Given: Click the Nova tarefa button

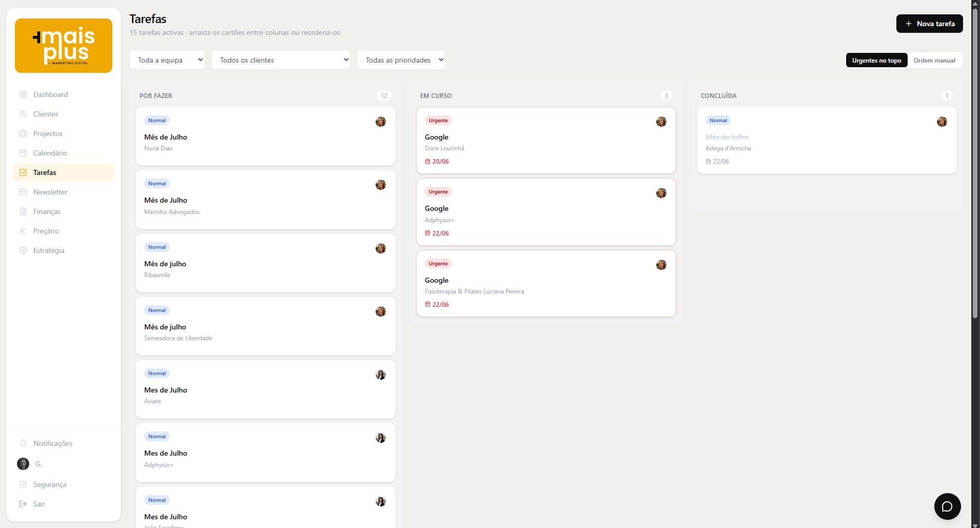Looking at the screenshot, I should [x=929, y=24].
